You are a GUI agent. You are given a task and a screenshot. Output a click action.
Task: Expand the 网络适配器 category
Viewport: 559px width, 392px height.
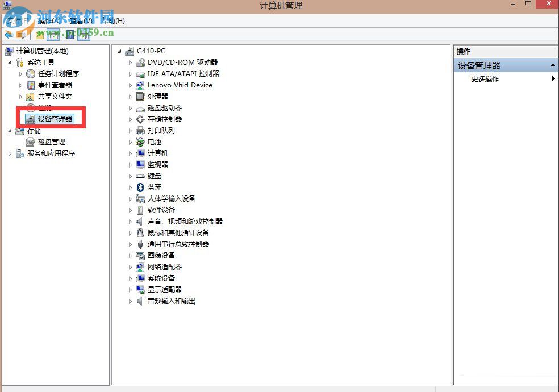pos(131,267)
